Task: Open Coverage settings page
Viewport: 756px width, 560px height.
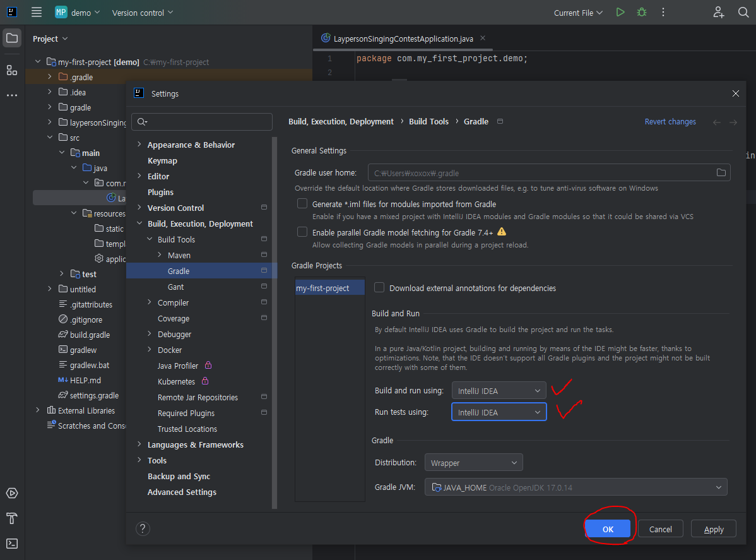Action: coord(174,318)
